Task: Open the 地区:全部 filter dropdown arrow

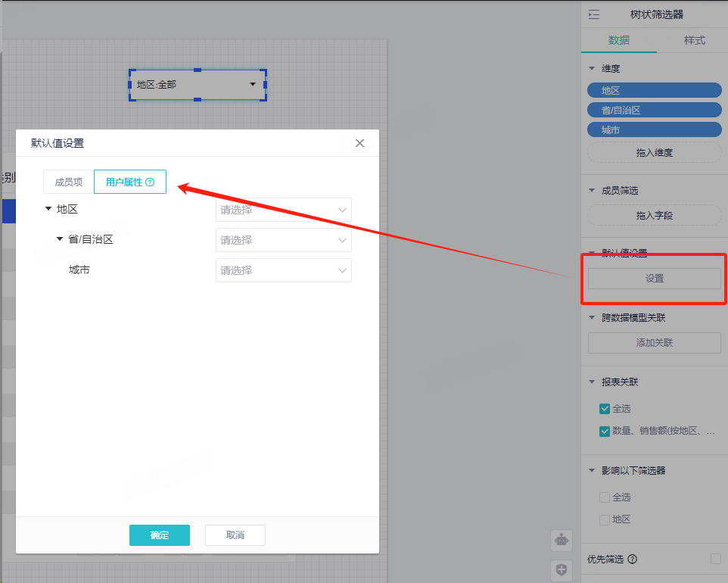Action: (253, 85)
